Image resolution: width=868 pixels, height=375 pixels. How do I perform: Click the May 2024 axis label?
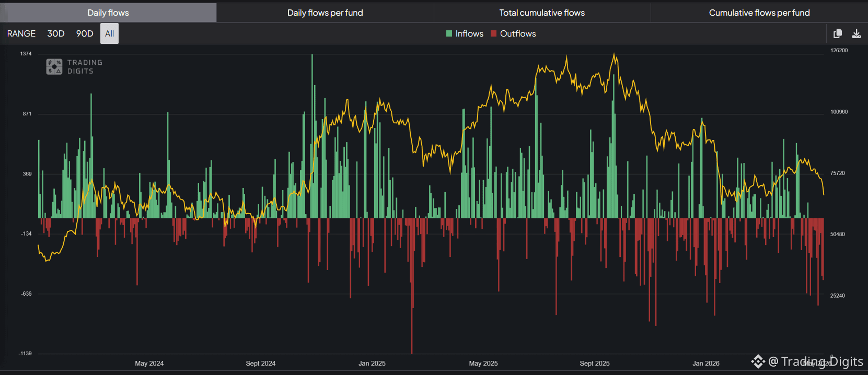click(149, 364)
